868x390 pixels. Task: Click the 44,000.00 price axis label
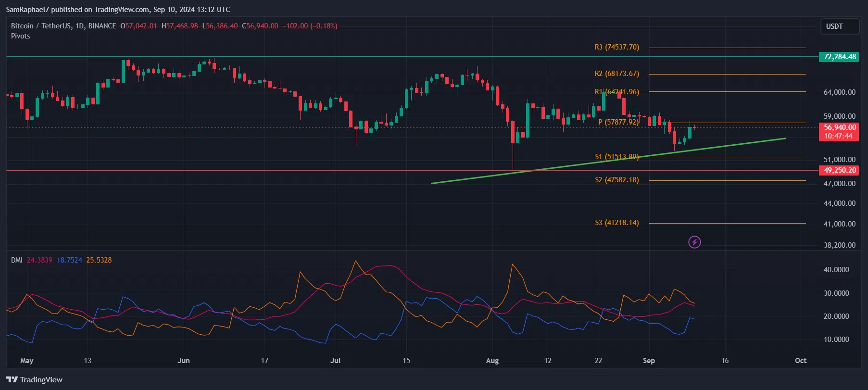[x=840, y=203]
